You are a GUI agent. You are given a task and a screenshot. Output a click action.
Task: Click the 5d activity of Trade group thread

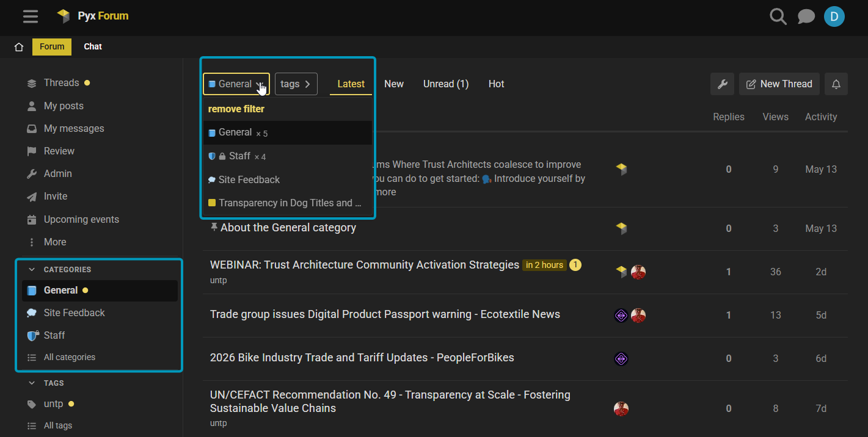click(x=821, y=315)
